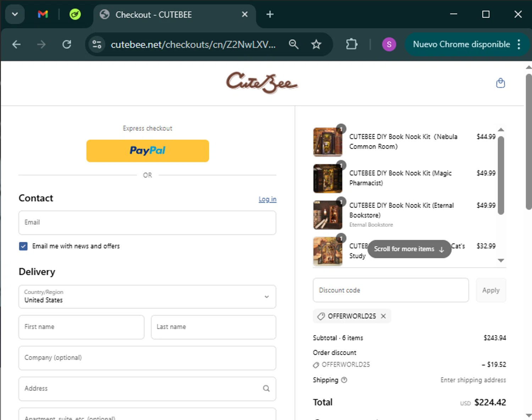This screenshot has height=420, width=532.
Task: Click the CuteBee logo
Action: pos(262,83)
